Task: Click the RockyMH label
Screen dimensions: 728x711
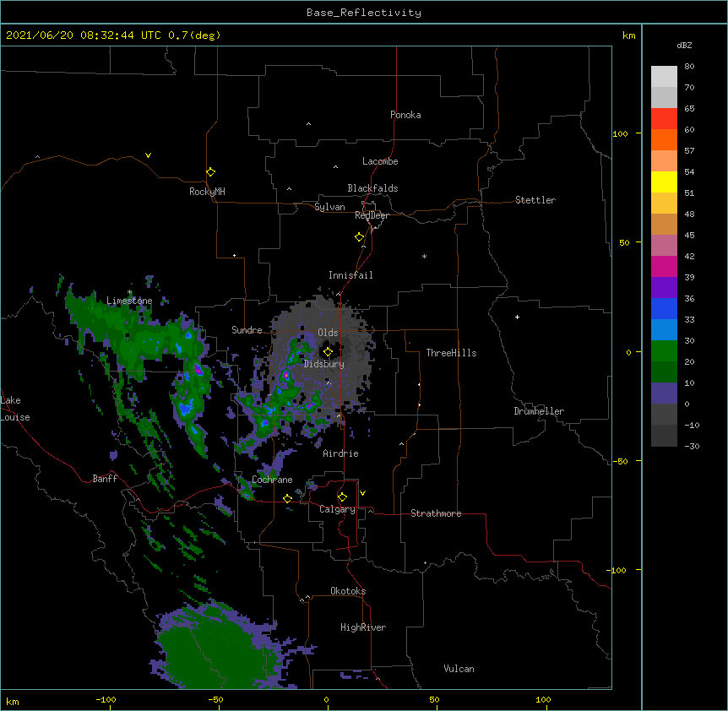Action: tap(207, 192)
